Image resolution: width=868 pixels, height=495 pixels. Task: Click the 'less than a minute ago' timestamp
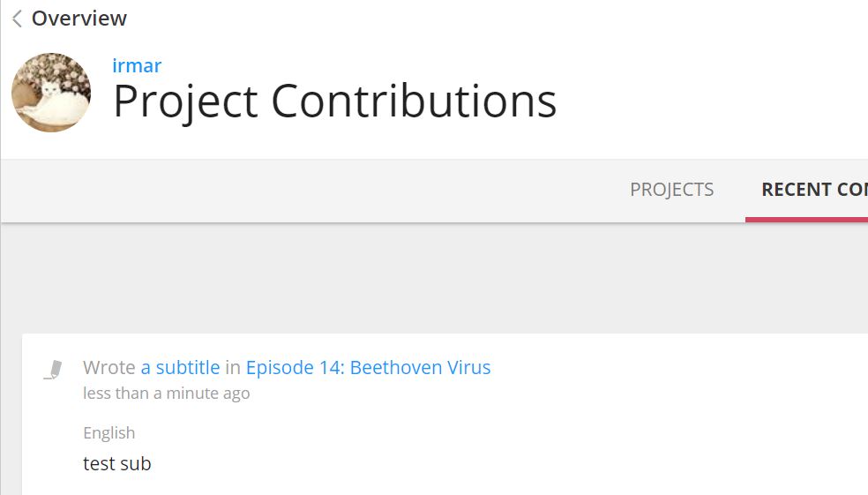(x=166, y=394)
